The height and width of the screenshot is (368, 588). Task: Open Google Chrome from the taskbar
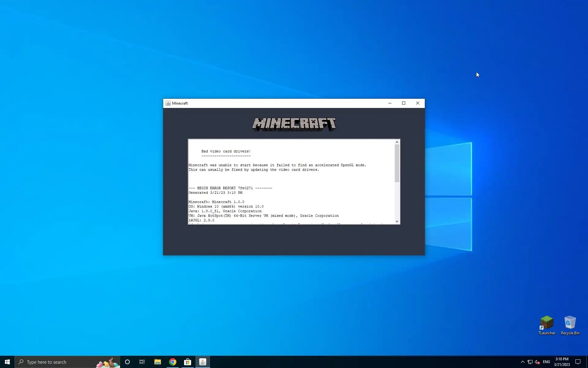click(x=173, y=362)
